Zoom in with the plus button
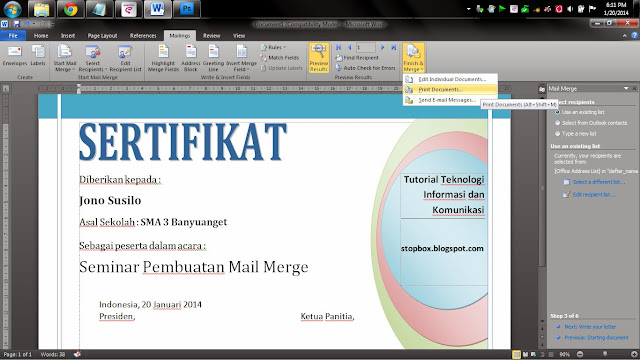Viewport: 640px width, 360px height. tap(634, 354)
